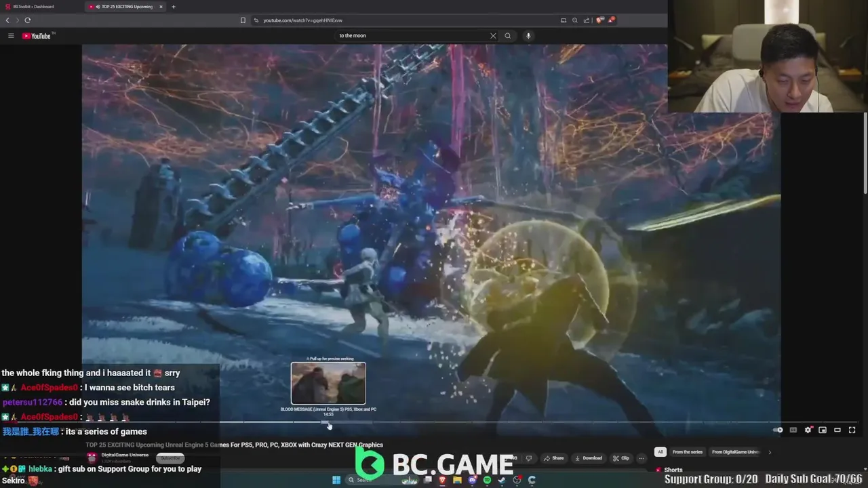868x488 pixels.
Task: Expand more chips with right chevron
Action: [x=770, y=452]
